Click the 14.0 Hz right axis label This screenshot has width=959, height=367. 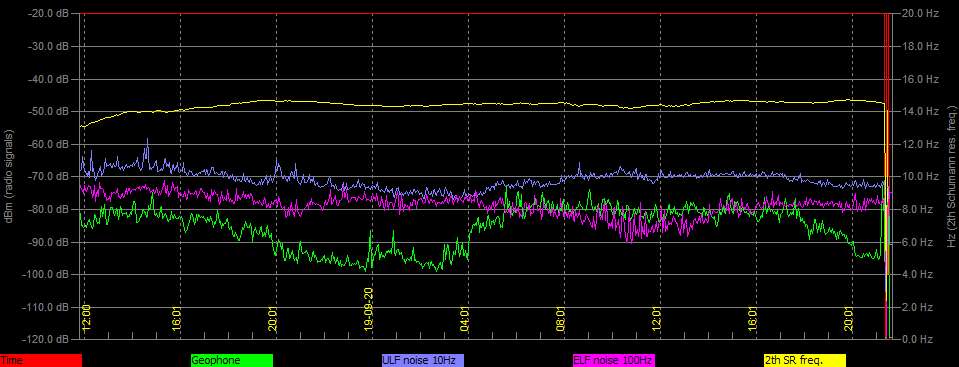tap(920, 111)
